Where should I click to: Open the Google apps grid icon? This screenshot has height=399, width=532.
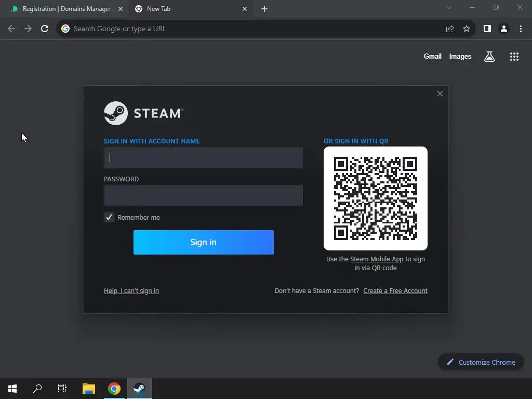514,57
